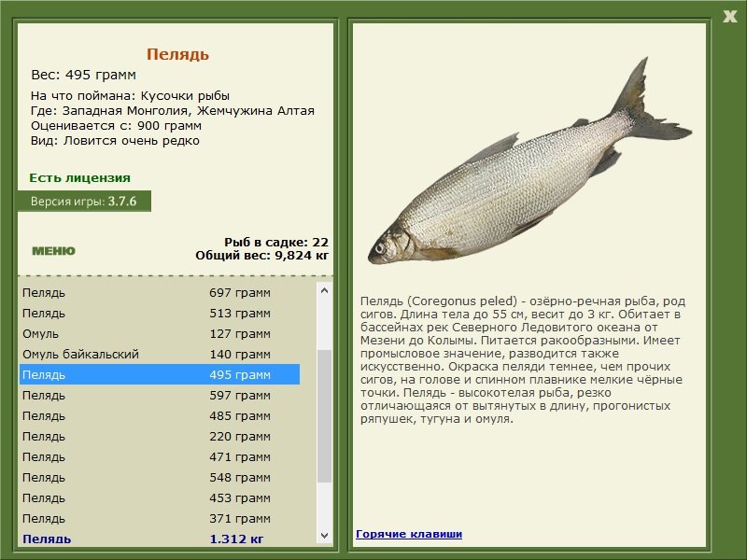Click the Вес: 495 грамм line

point(83,75)
